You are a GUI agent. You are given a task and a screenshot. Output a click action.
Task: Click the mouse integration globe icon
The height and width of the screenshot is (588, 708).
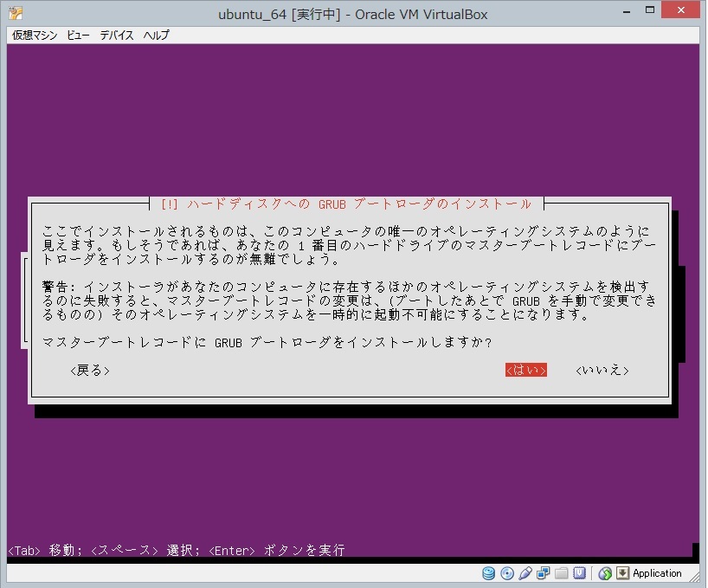tap(605, 573)
